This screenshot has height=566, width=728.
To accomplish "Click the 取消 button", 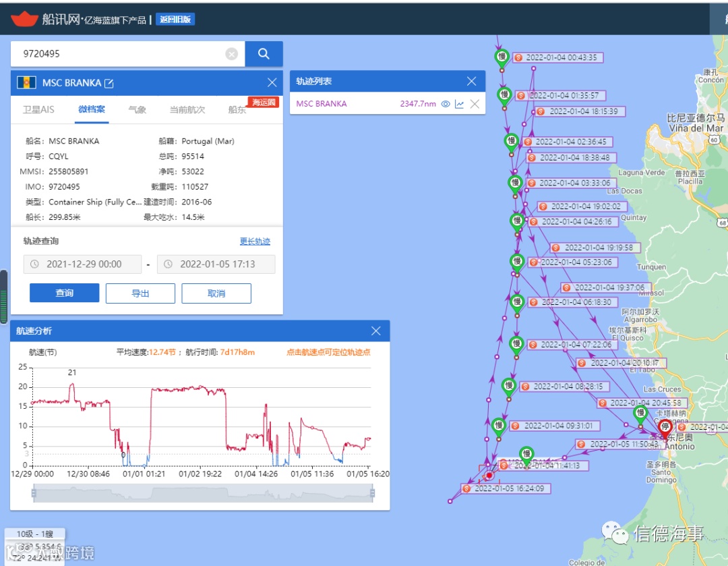I will point(216,293).
